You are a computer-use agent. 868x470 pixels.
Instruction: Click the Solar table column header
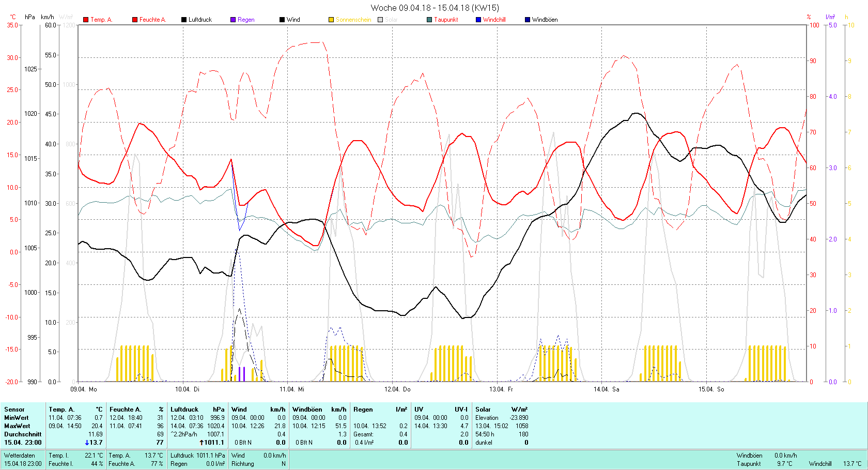coord(483,409)
